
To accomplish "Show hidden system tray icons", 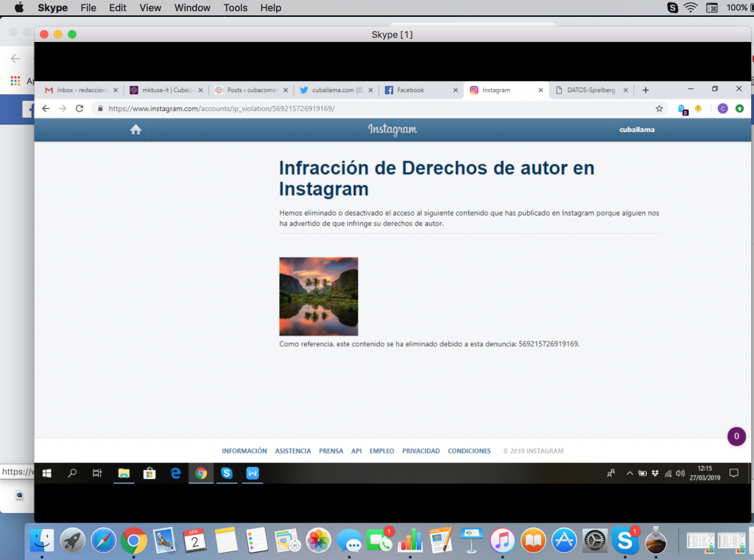I will [x=630, y=473].
